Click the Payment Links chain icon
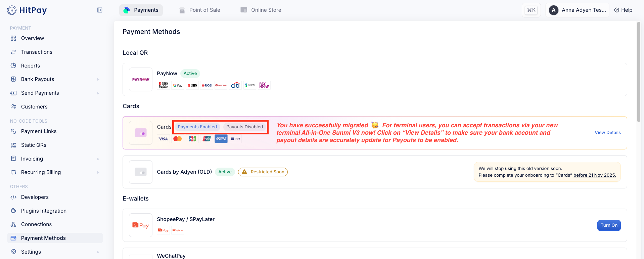 [13, 131]
